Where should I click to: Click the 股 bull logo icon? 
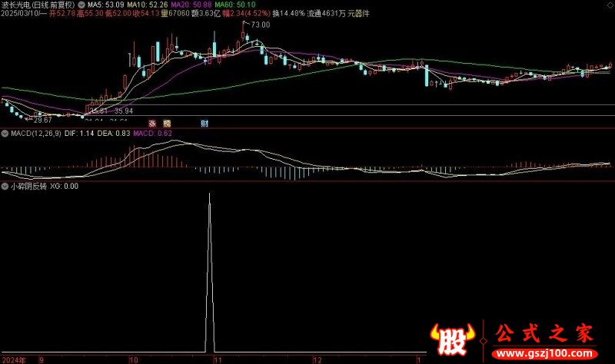[x=452, y=339]
